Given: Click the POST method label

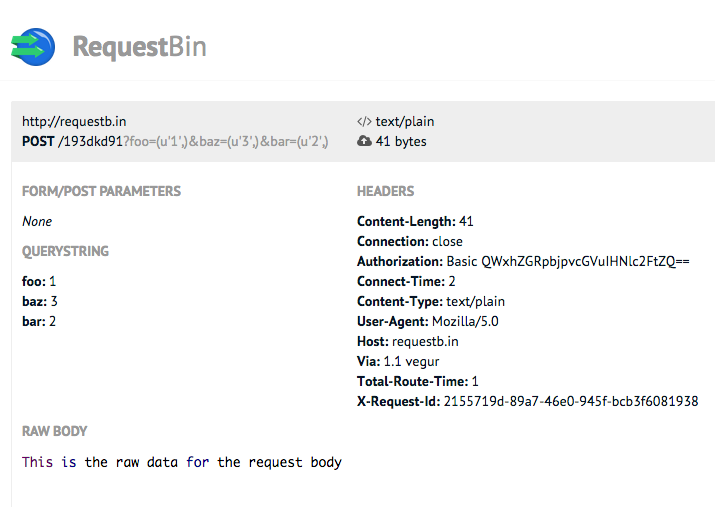Looking at the screenshot, I should tap(38, 141).
